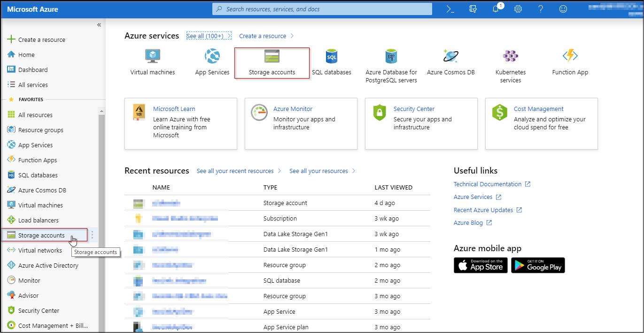Collapse the left sidebar with double chevron
644x333 pixels.
point(99,25)
